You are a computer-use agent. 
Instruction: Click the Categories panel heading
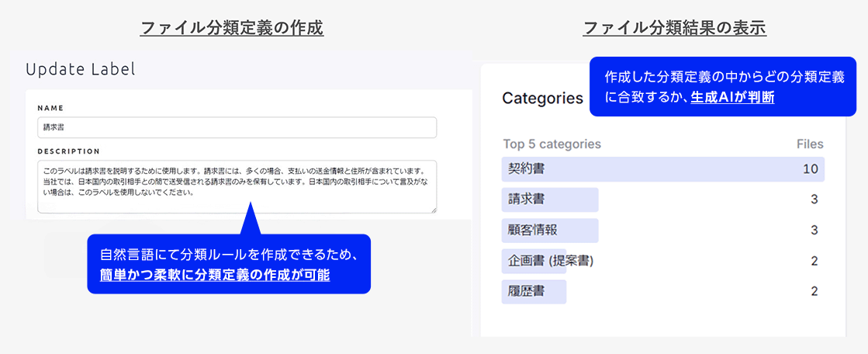coord(542,99)
